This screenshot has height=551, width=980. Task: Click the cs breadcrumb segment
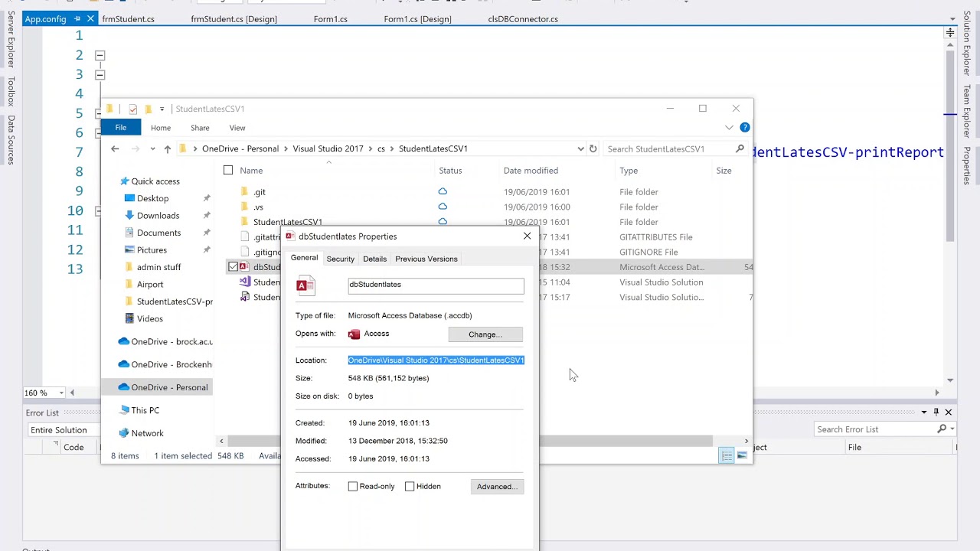(x=381, y=148)
